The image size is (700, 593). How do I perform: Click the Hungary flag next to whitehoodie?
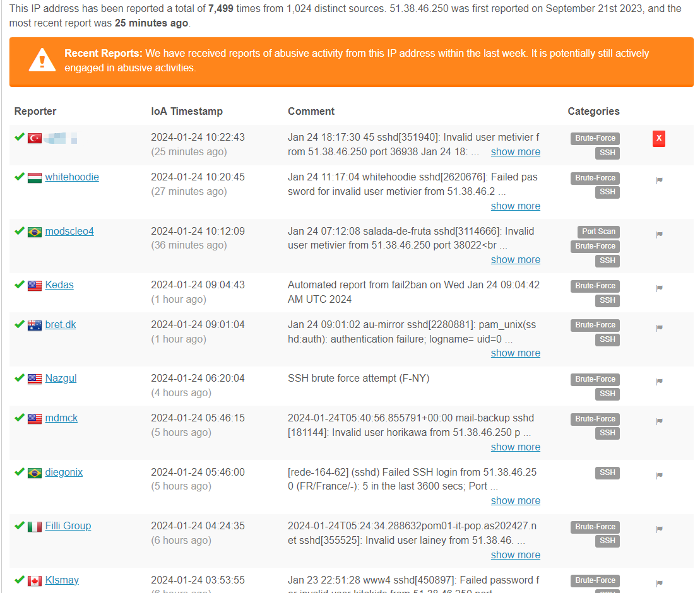pyautogui.click(x=35, y=178)
